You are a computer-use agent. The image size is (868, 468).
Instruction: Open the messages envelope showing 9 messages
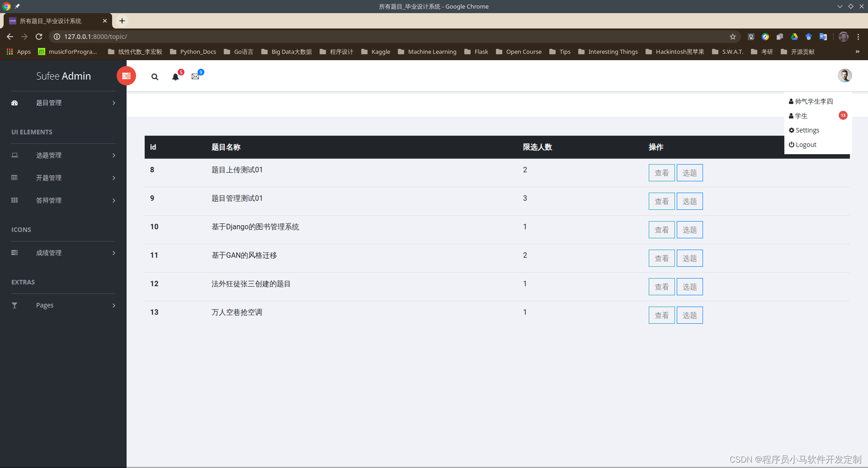(195, 76)
